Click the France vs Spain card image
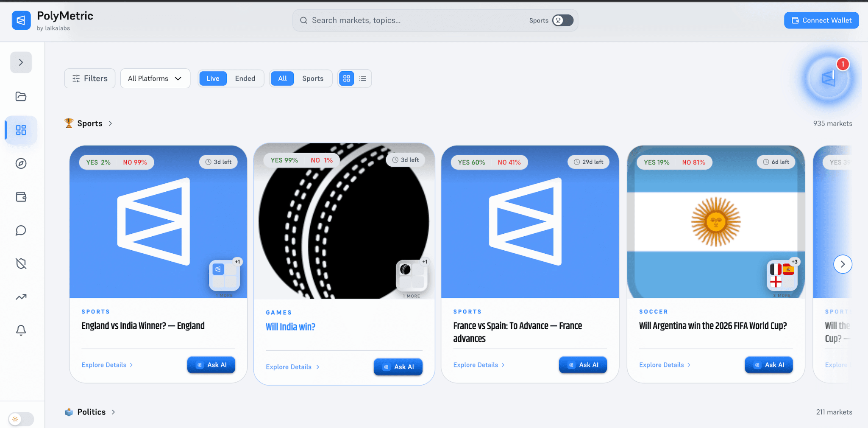The width and height of the screenshot is (868, 428). 530,222
